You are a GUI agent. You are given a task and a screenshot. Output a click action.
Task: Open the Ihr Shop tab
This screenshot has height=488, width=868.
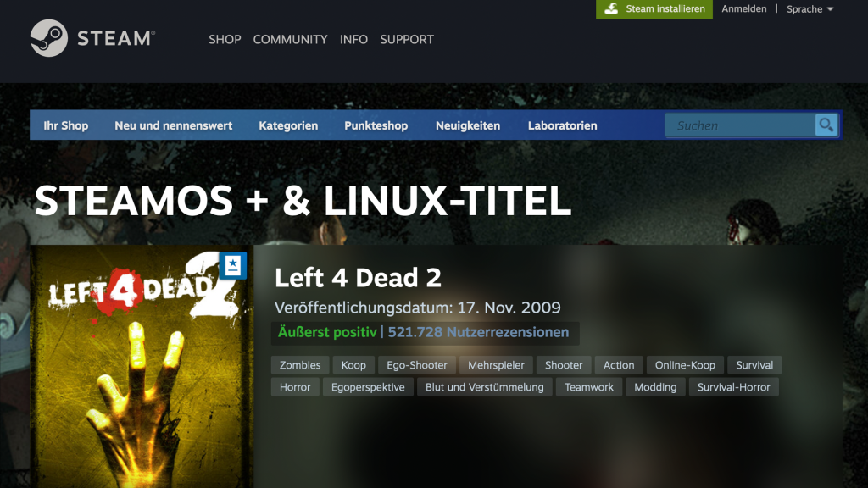coord(66,125)
